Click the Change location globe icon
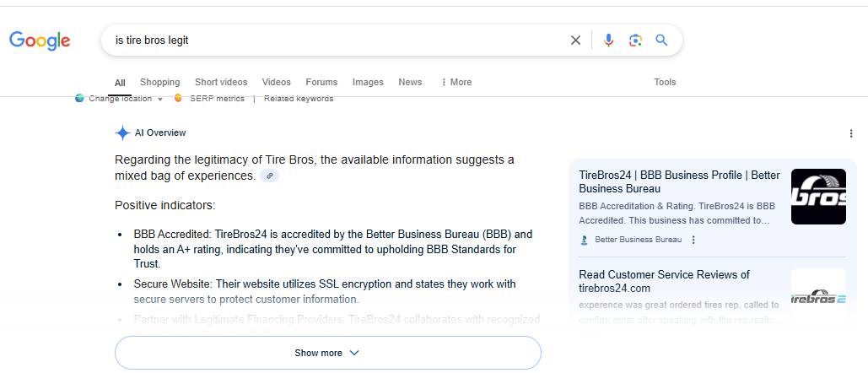Viewport: 868px width, 373px height. (x=79, y=99)
